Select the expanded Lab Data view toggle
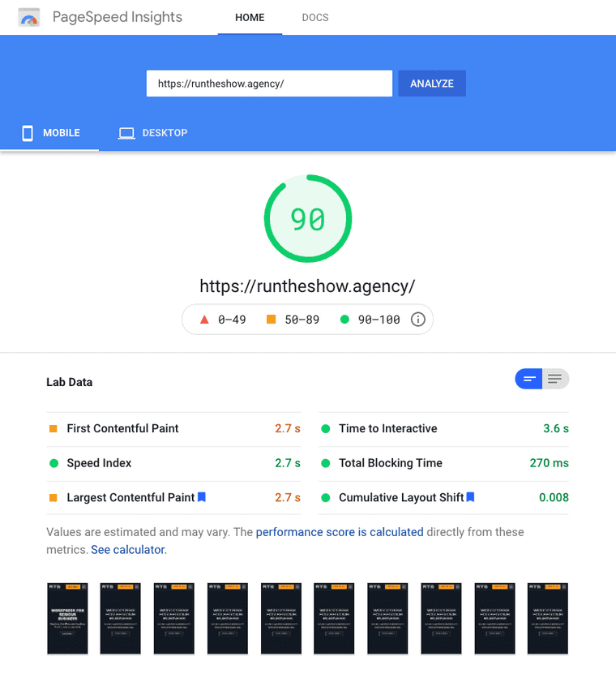The height and width of the screenshot is (674, 616). 555,379
